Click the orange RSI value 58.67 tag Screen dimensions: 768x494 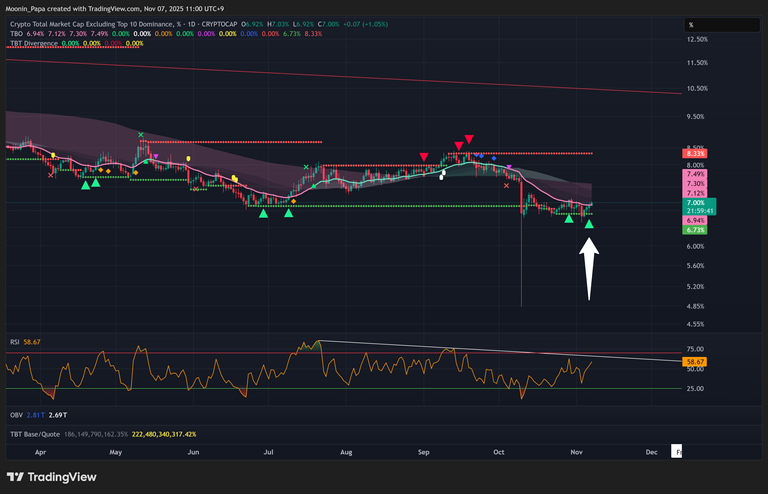pos(696,361)
